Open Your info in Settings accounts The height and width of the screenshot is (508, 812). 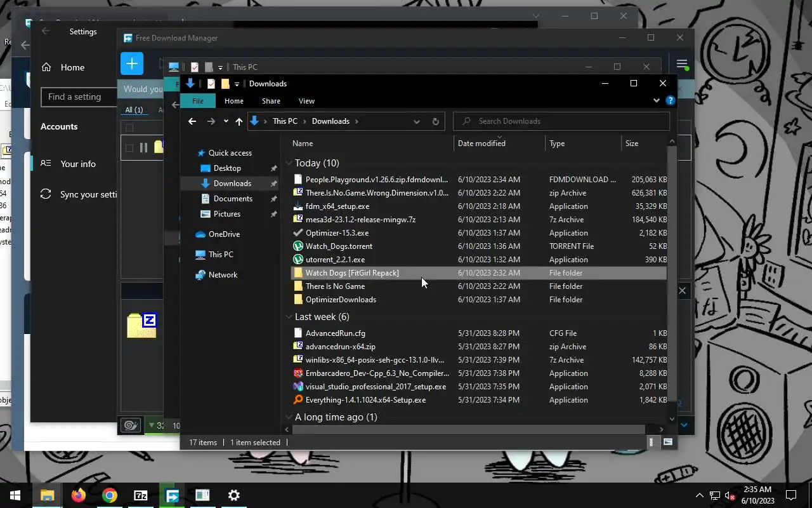(74, 164)
